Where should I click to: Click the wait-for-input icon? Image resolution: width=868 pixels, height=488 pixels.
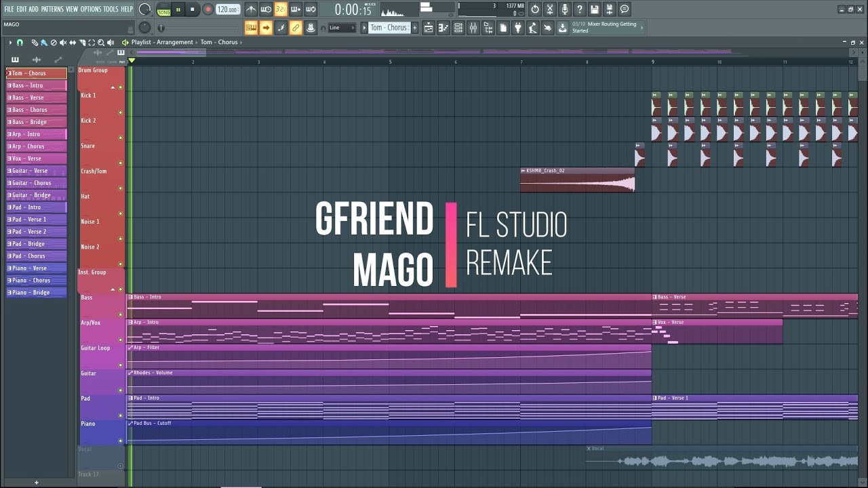[x=266, y=9]
